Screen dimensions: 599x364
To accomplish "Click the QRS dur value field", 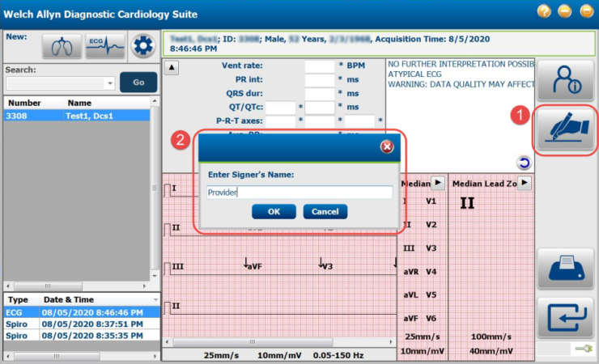I will pos(320,94).
